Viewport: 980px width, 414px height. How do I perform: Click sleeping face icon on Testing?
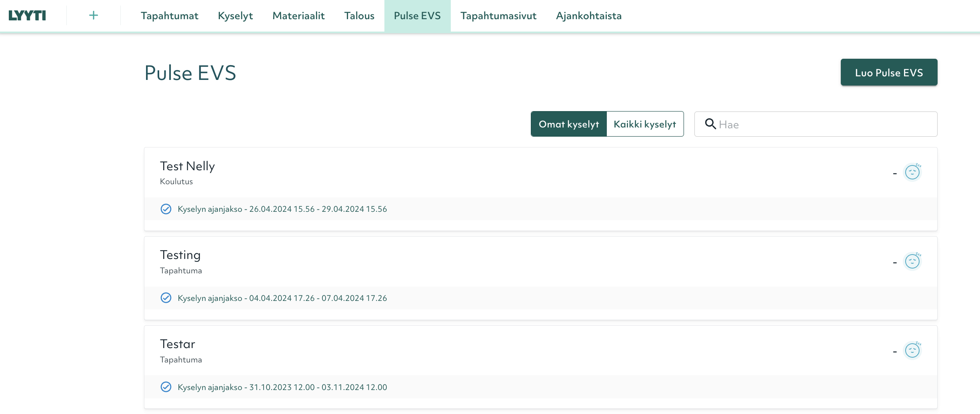pyautogui.click(x=913, y=261)
